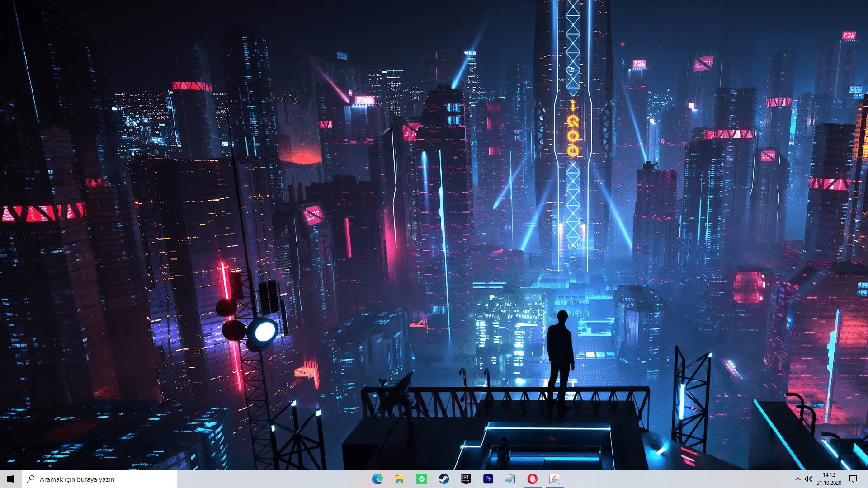Open the volume speaker control
Screen dimensions: 868x488
809,479
